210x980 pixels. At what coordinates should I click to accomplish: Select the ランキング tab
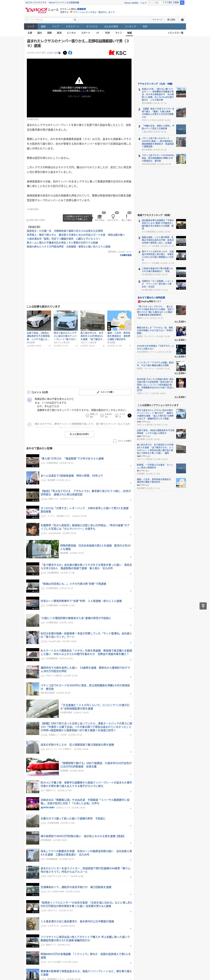tap(130, 27)
